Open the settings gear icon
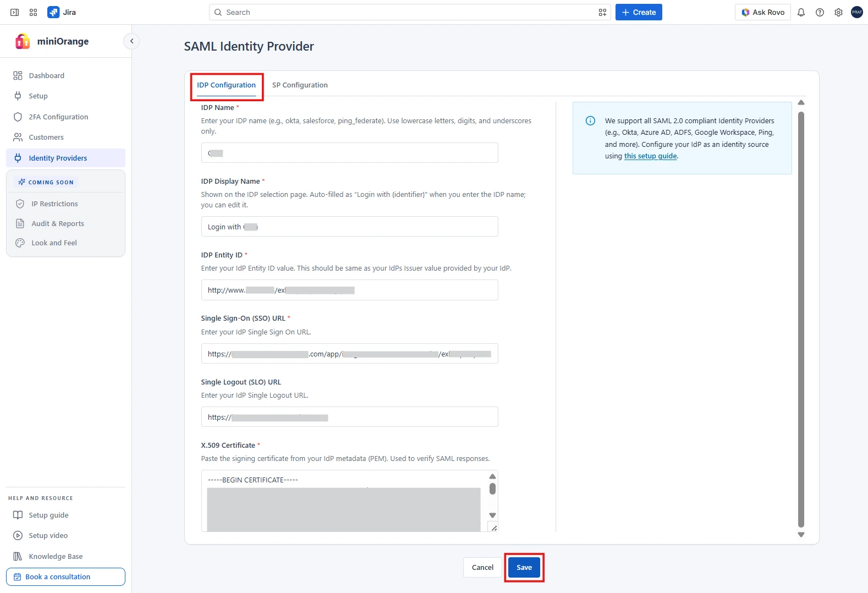 point(838,12)
